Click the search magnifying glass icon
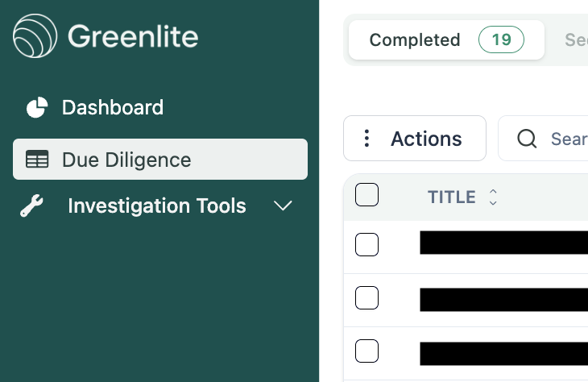Screen dimensions: 588x382 tap(527, 139)
